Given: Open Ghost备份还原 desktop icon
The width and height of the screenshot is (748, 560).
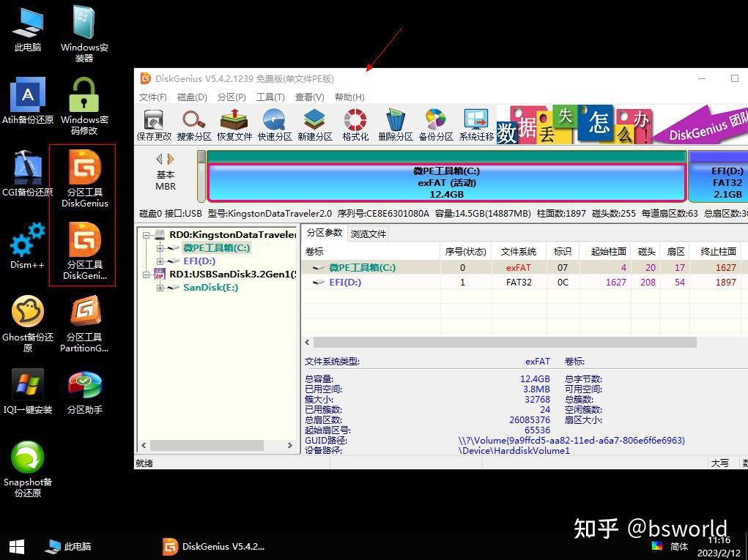Looking at the screenshot, I should (28, 324).
